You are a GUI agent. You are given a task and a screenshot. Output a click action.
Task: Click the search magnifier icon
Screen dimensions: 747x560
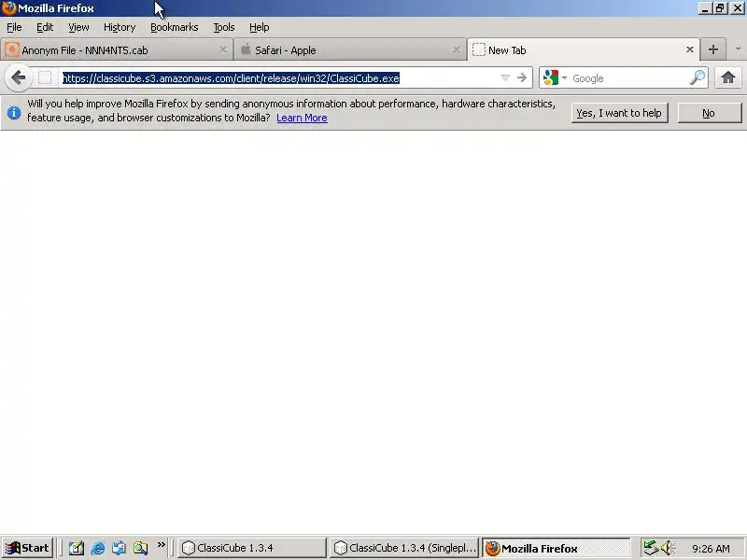click(697, 77)
